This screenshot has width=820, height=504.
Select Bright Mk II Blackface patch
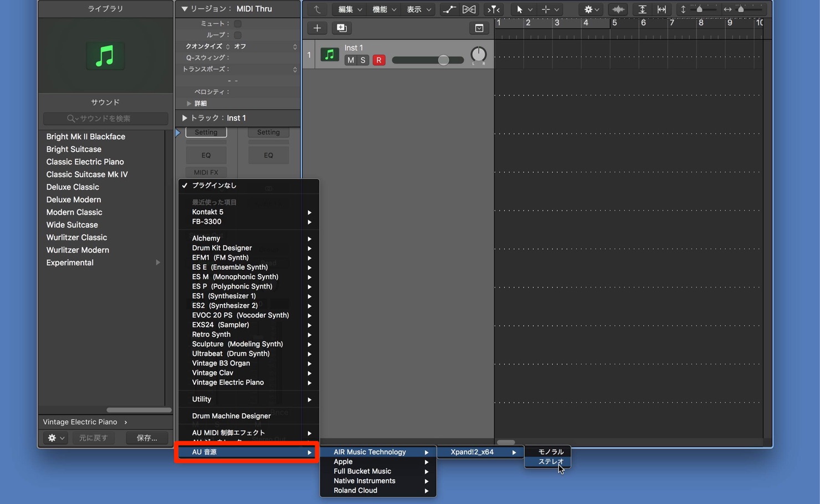point(86,137)
